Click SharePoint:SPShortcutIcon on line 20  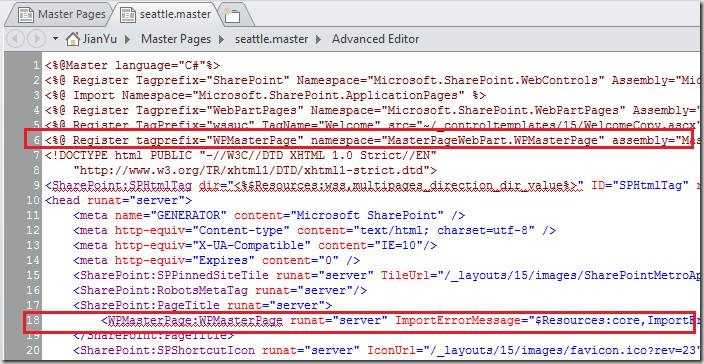[167, 350]
